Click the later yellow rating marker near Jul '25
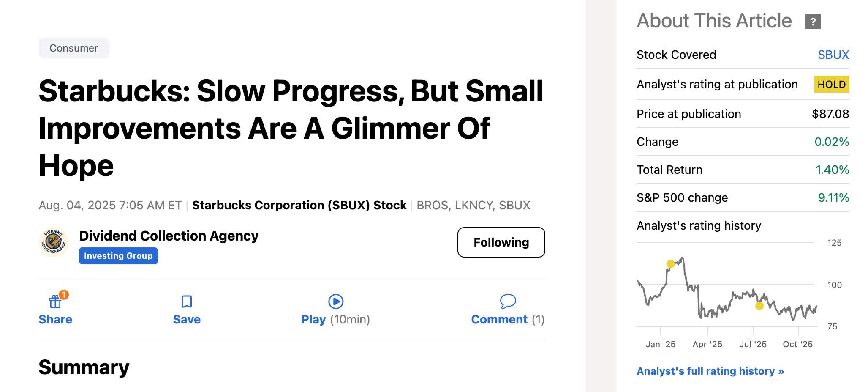 point(759,306)
